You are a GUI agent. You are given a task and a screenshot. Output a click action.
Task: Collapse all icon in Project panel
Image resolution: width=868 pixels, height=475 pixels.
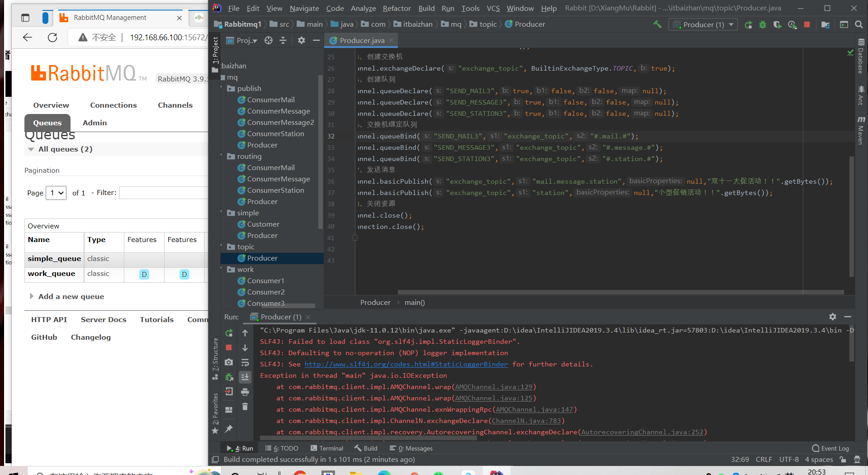[x=283, y=40]
